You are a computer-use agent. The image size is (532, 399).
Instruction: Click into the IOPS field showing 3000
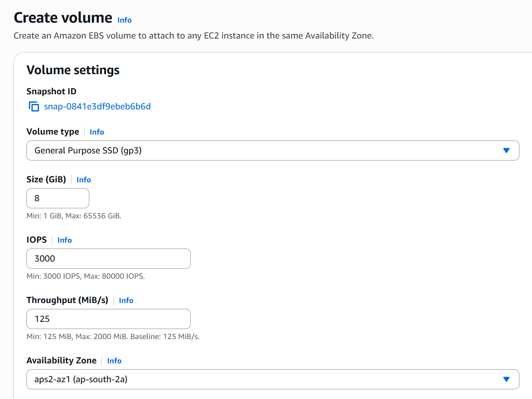coord(108,259)
